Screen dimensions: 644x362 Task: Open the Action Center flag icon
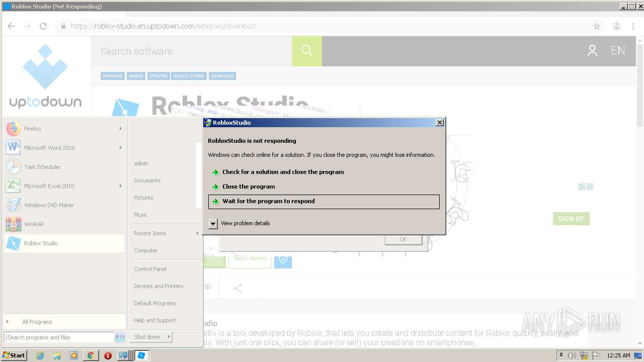click(597, 355)
